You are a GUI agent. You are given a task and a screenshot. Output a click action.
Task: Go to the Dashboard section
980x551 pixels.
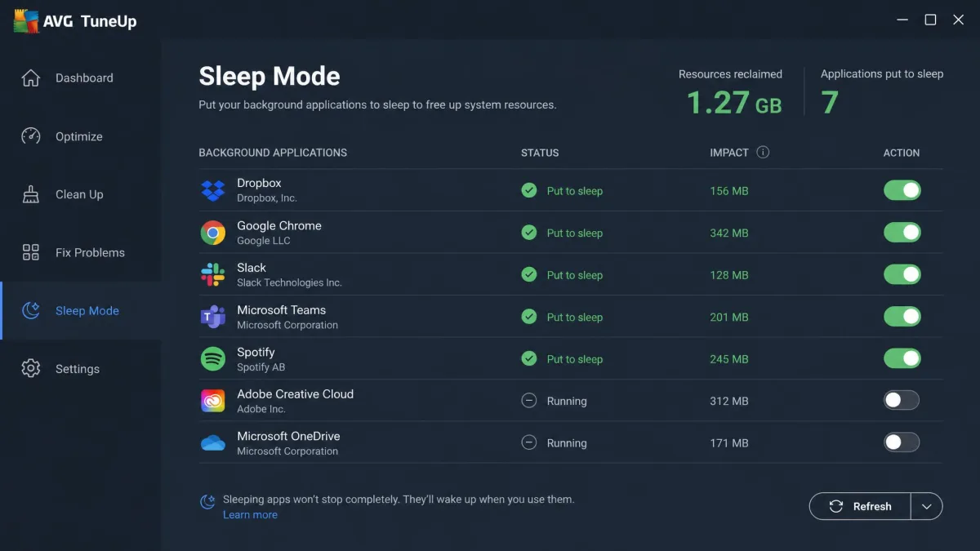click(81, 78)
